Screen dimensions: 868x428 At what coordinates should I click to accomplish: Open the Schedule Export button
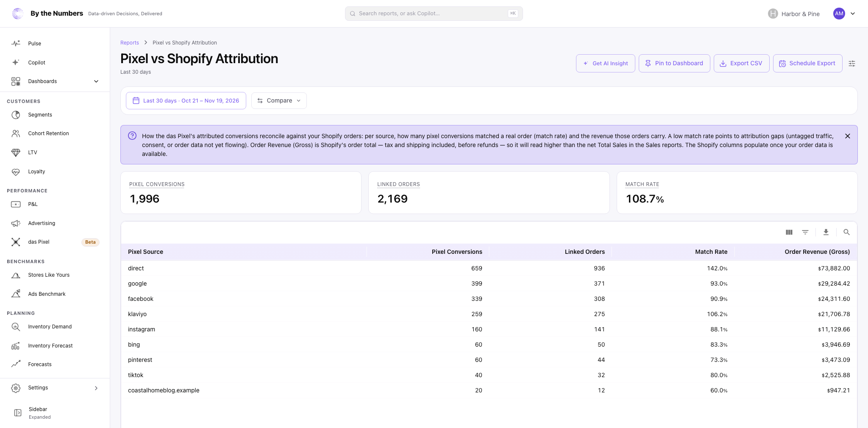click(807, 64)
